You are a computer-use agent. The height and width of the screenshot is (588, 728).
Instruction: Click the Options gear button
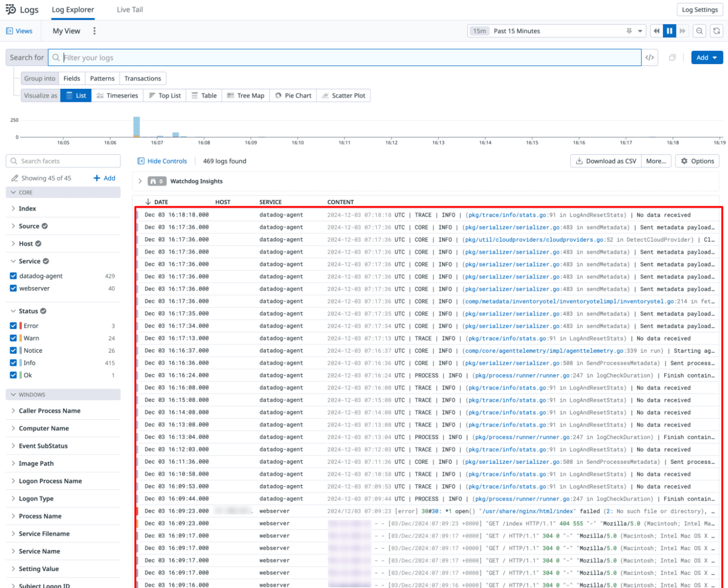697,161
